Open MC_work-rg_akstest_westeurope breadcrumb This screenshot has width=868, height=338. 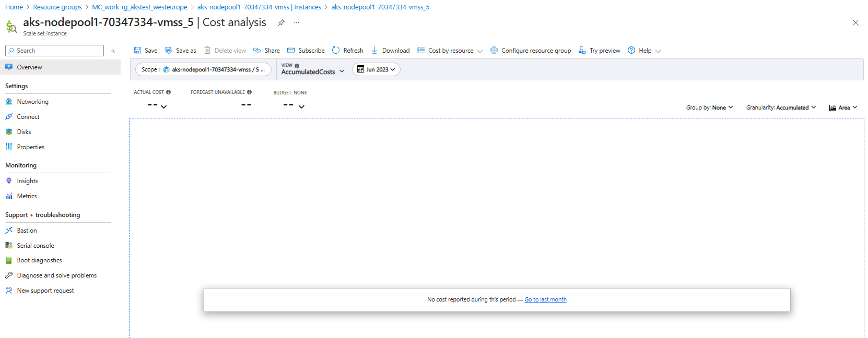click(139, 7)
